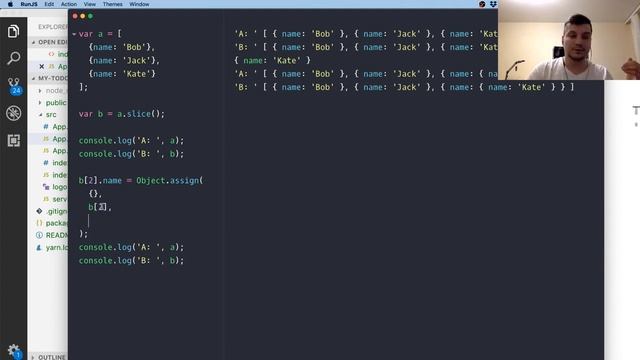Click the round status icon beside Dropbox
This screenshot has height=360, width=640.
[x=482, y=4]
